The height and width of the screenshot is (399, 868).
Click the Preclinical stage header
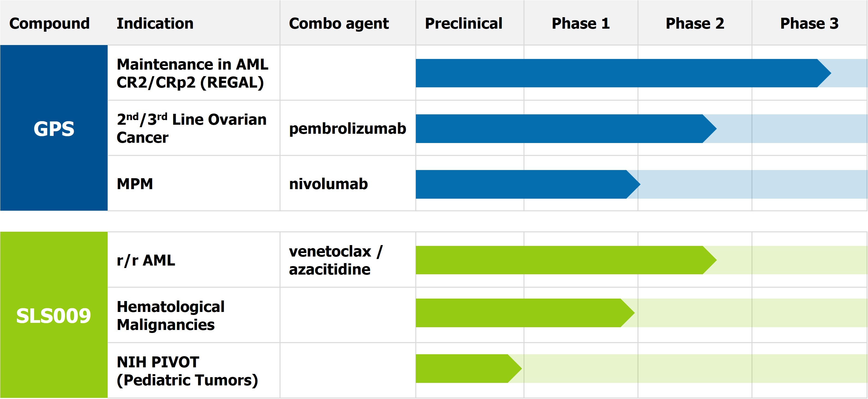463,23
